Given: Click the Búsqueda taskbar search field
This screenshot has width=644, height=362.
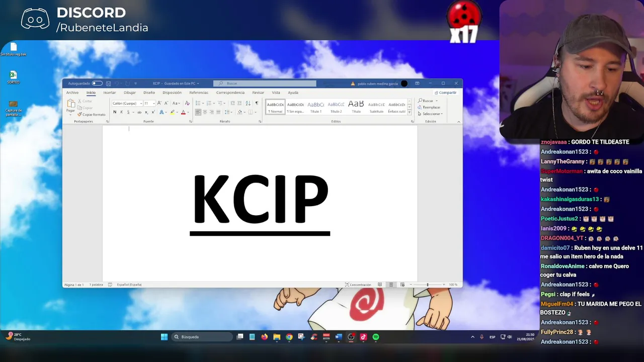Looking at the screenshot, I should click(x=202, y=337).
